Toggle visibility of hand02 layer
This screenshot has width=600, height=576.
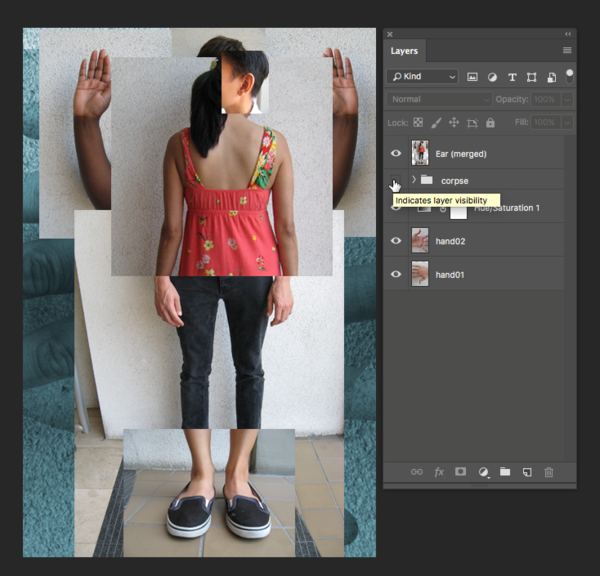pyautogui.click(x=396, y=240)
